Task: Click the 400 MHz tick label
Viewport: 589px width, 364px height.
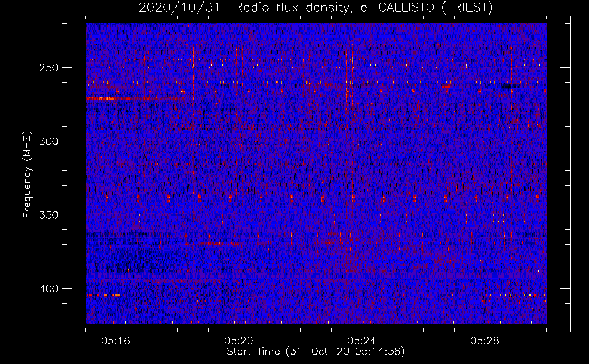Action: (49, 289)
